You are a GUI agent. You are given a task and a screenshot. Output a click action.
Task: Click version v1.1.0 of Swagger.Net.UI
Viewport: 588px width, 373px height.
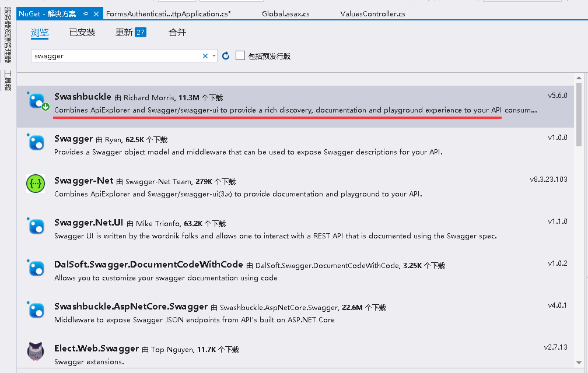(x=557, y=221)
